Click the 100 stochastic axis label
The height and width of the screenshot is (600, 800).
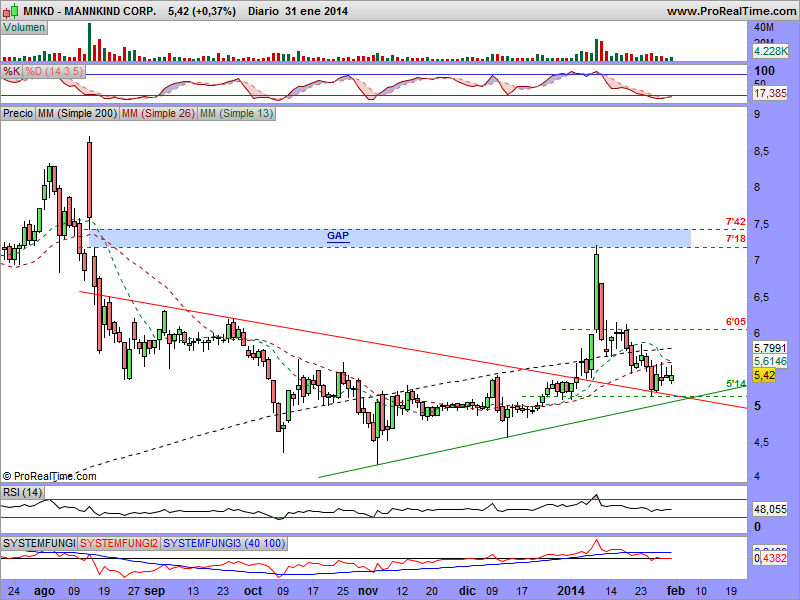click(x=764, y=71)
